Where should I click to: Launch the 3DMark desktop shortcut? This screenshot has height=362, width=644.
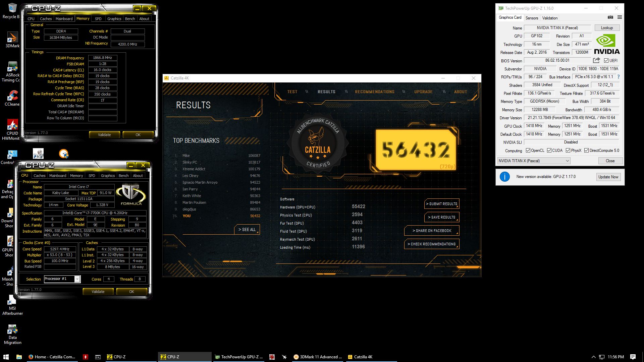[x=12, y=40]
